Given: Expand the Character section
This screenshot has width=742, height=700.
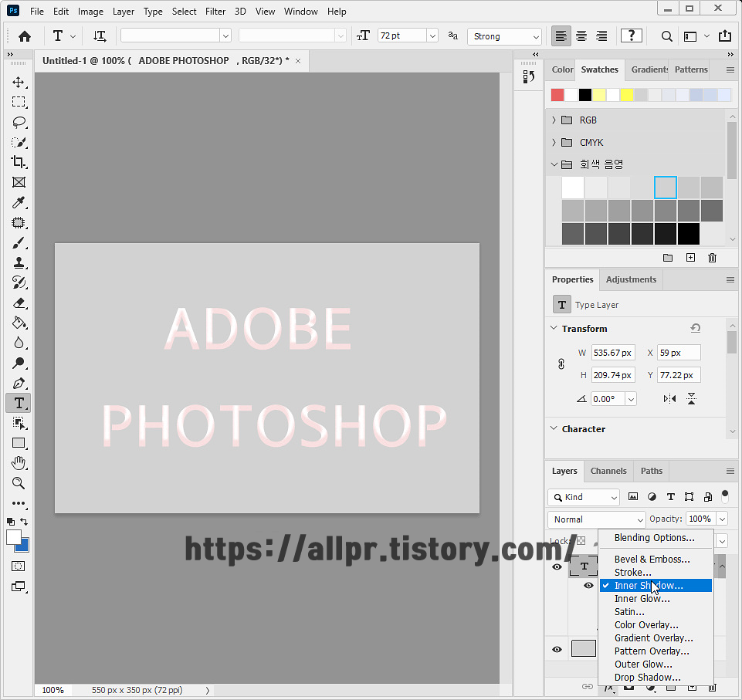Looking at the screenshot, I should pyautogui.click(x=554, y=428).
